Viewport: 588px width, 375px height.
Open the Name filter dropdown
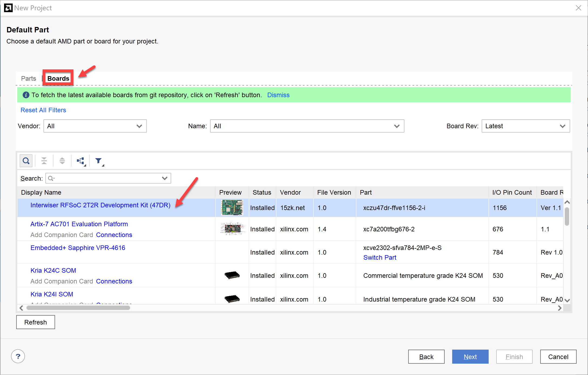307,126
